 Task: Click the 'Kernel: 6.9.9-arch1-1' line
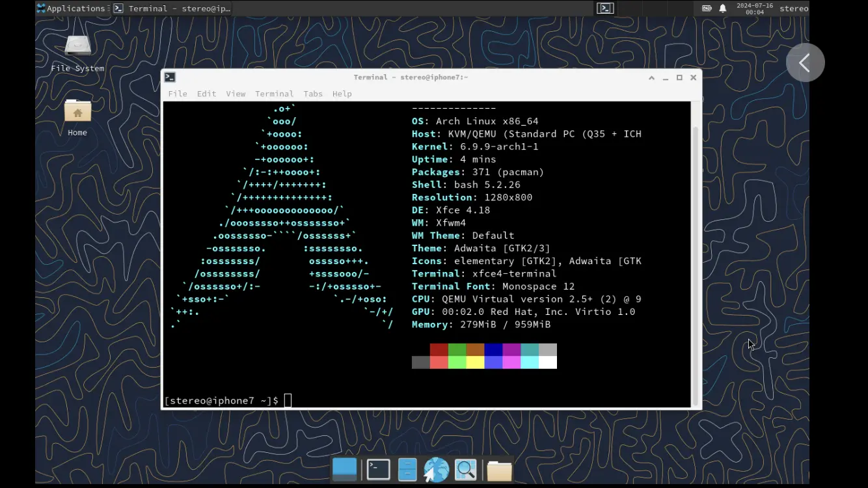coord(475,146)
